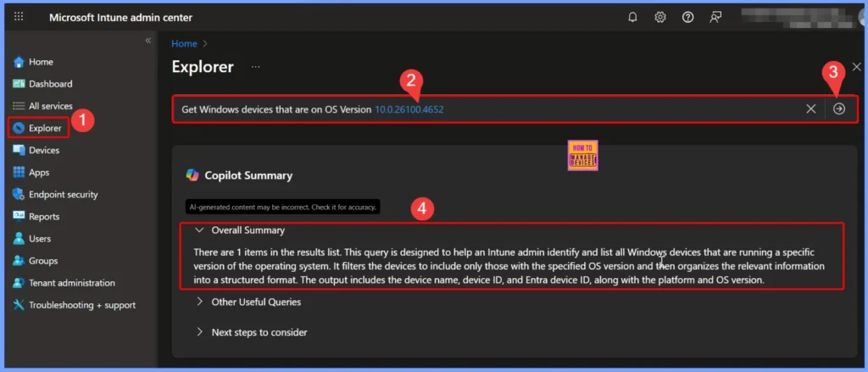Open the app launcher grid icon
Image resolution: width=868 pixels, height=372 pixels.
coord(19,17)
